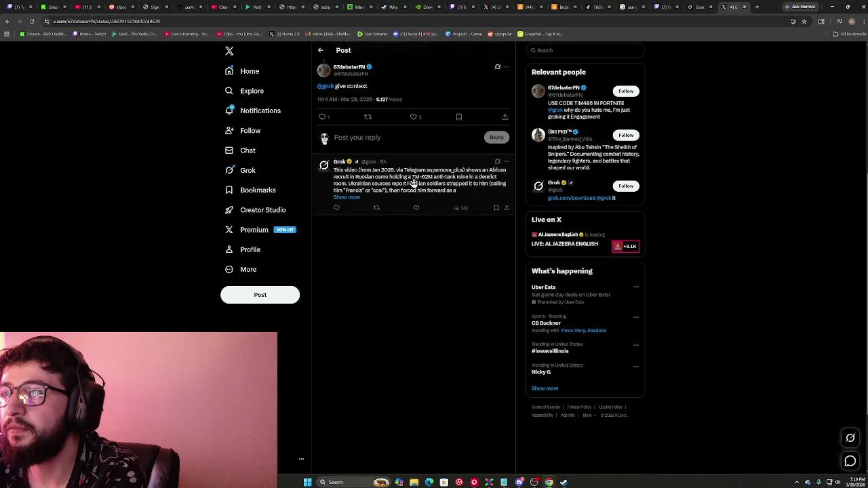Open 67debaterFN's profile avatar on post
The width and height of the screenshot is (868, 488).
(324, 70)
